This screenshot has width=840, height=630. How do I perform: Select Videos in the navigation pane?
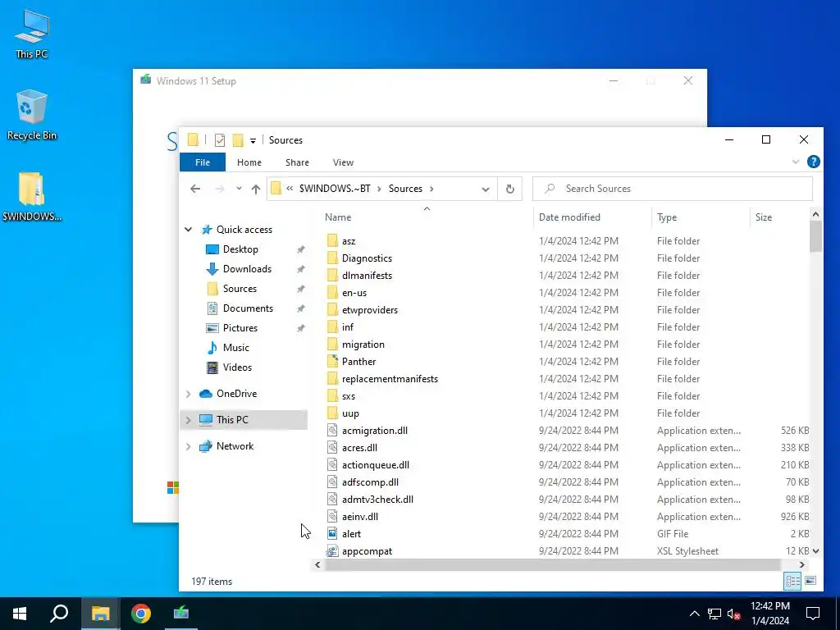[x=237, y=367]
